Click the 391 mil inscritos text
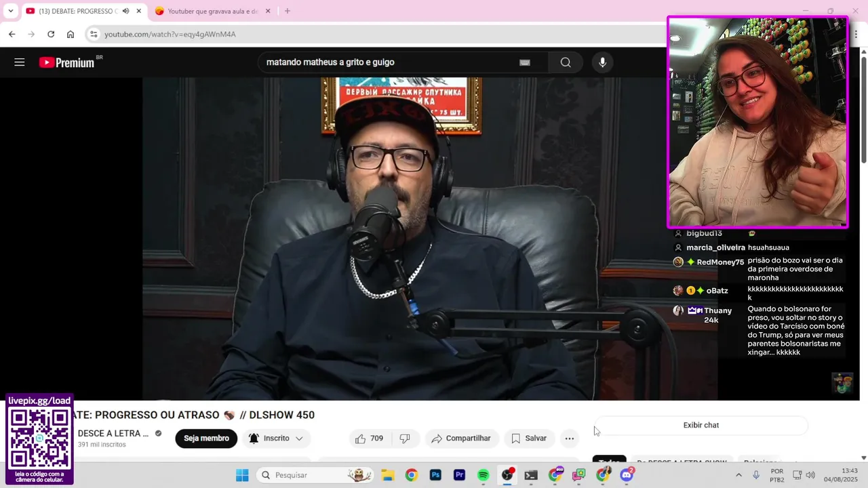 pos(102,445)
